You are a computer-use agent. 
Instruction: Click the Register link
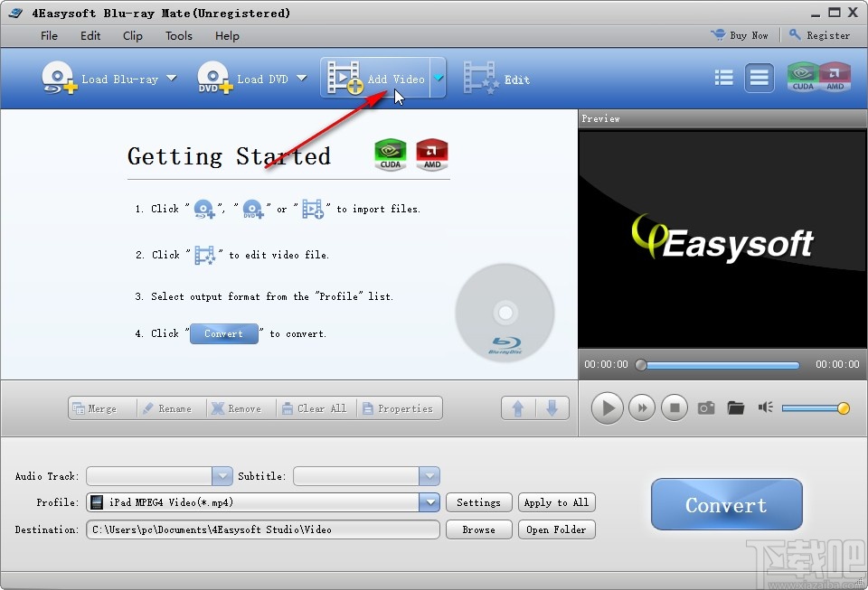[x=819, y=35]
